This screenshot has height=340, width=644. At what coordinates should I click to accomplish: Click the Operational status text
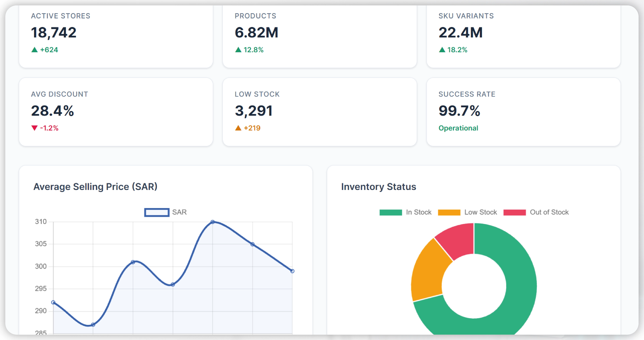[x=458, y=128]
